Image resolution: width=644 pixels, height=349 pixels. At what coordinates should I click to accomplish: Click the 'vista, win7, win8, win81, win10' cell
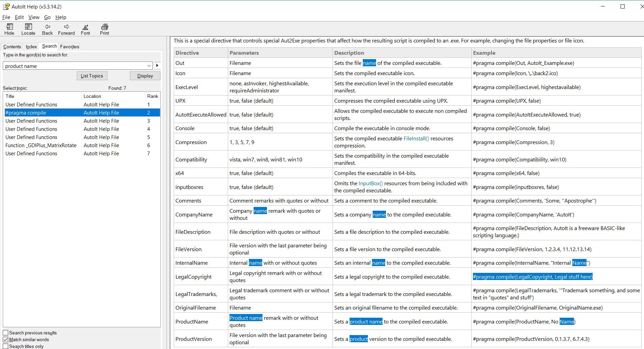tap(280, 160)
